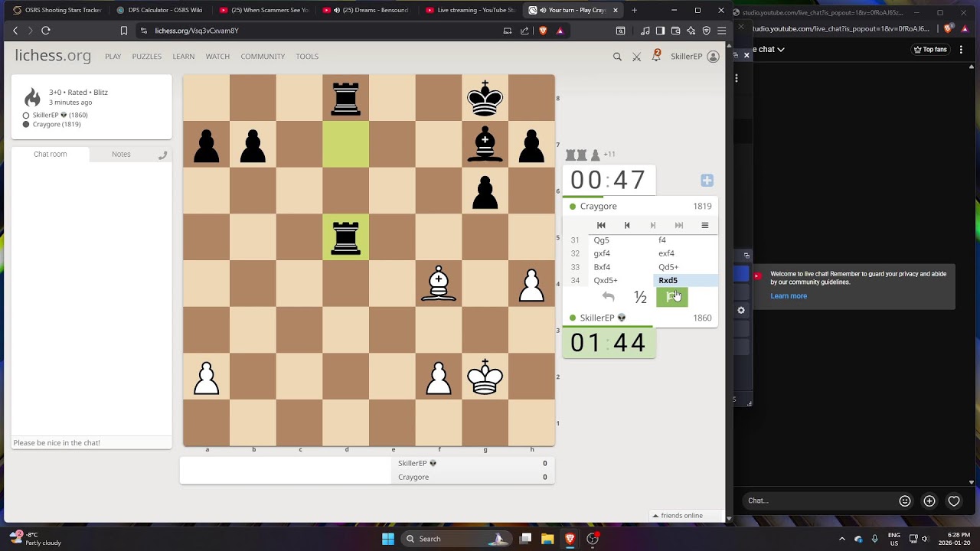Image resolution: width=980 pixels, height=551 pixels.
Task: Open the PUZZLES menu
Action: pos(147,57)
